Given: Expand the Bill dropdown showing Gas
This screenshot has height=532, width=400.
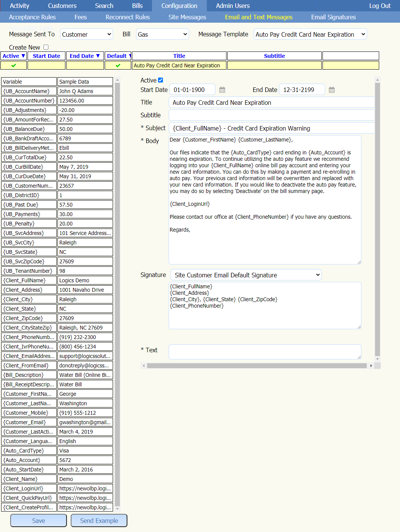Looking at the screenshot, I should point(162,34).
